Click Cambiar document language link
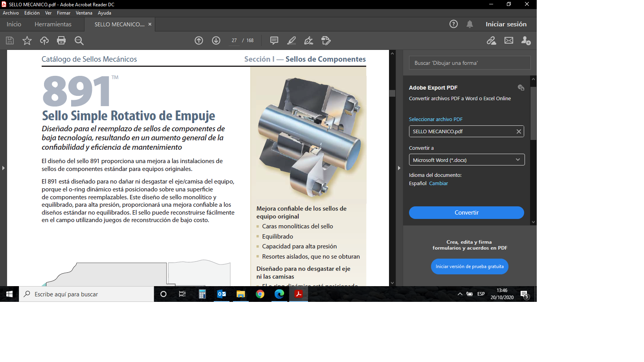 439,184
